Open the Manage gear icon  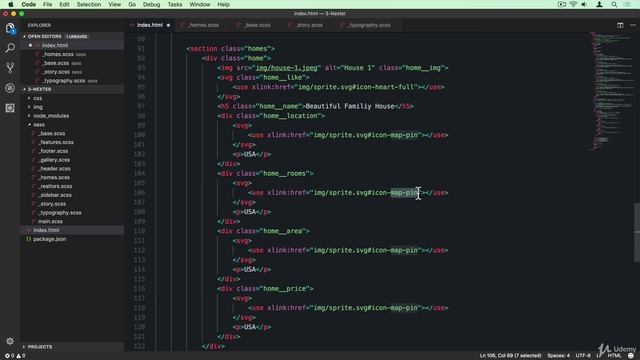point(10,341)
